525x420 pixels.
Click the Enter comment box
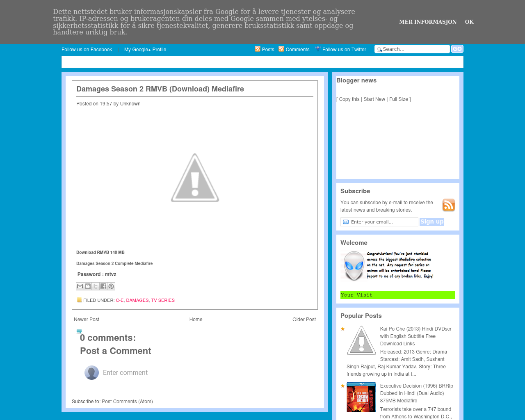pyautogui.click(x=206, y=372)
